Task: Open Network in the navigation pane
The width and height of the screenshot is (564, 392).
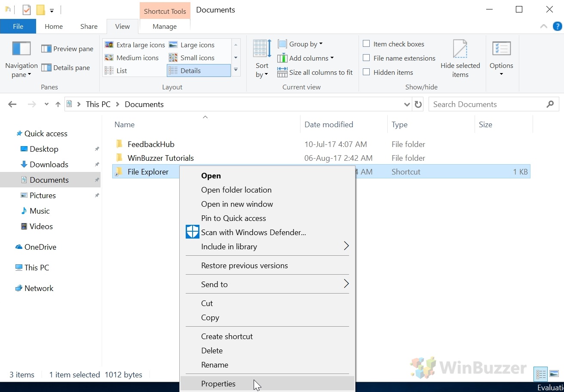Action: click(x=39, y=288)
